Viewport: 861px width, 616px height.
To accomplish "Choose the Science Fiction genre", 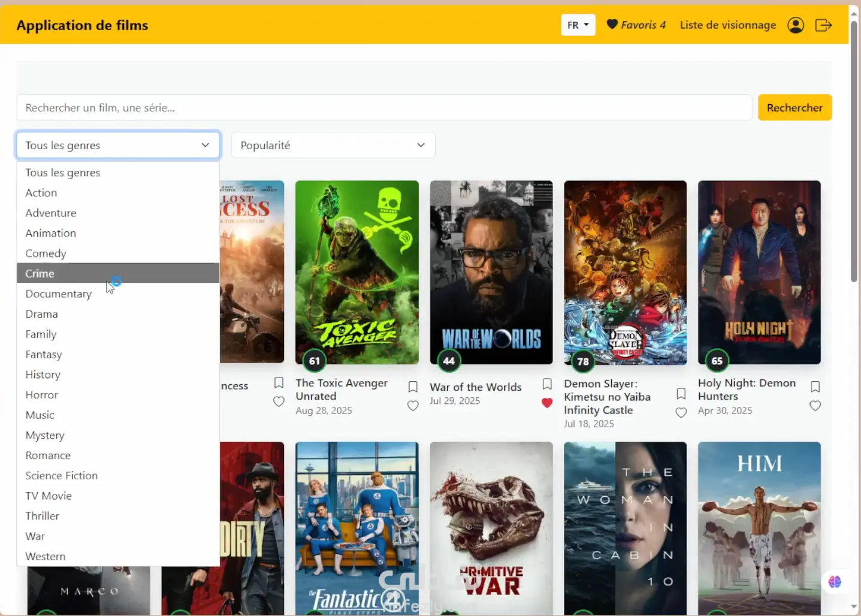I will coord(118,475).
